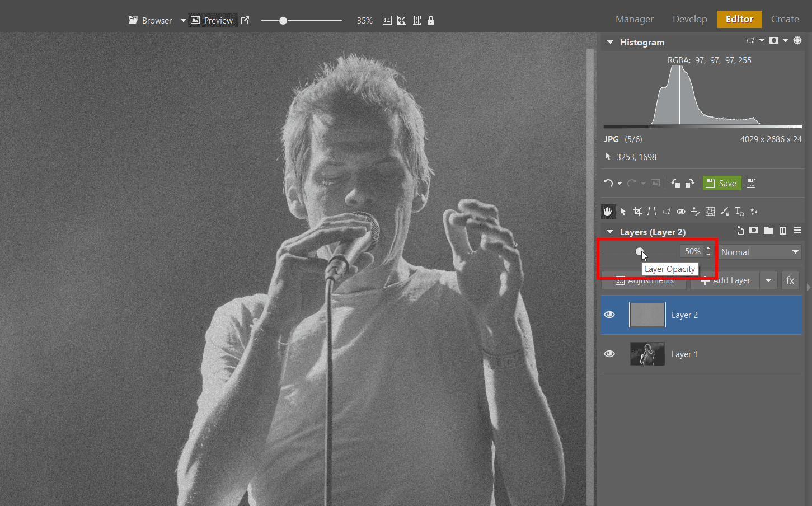Select the Pan (hand) tool
Viewport: 812px width, 506px height.
click(x=608, y=212)
